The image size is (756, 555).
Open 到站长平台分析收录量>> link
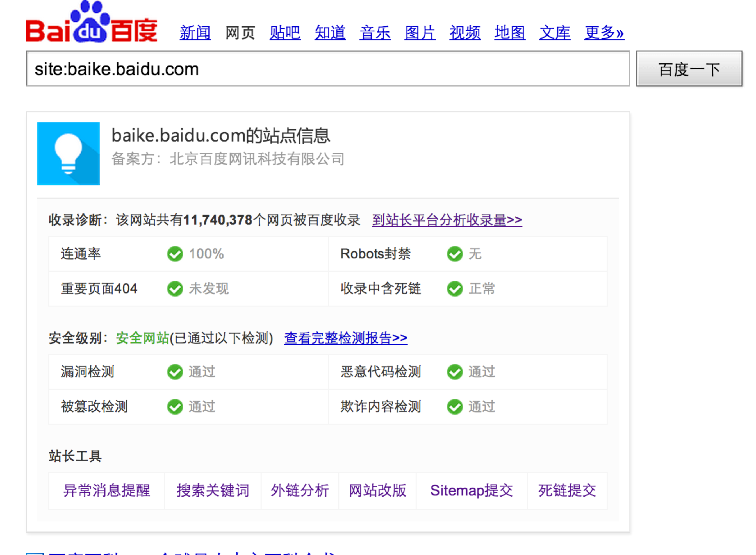(x=447, y=220)
